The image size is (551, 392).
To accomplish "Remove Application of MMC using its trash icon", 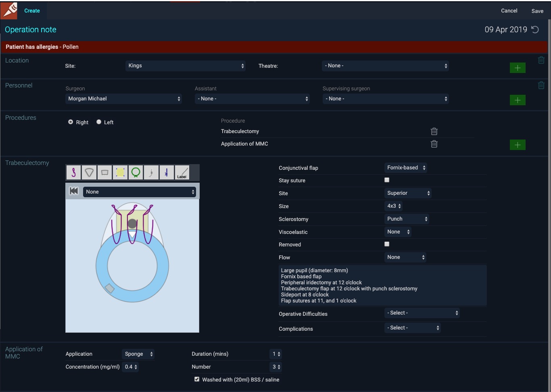I will [x=434, y=144].
